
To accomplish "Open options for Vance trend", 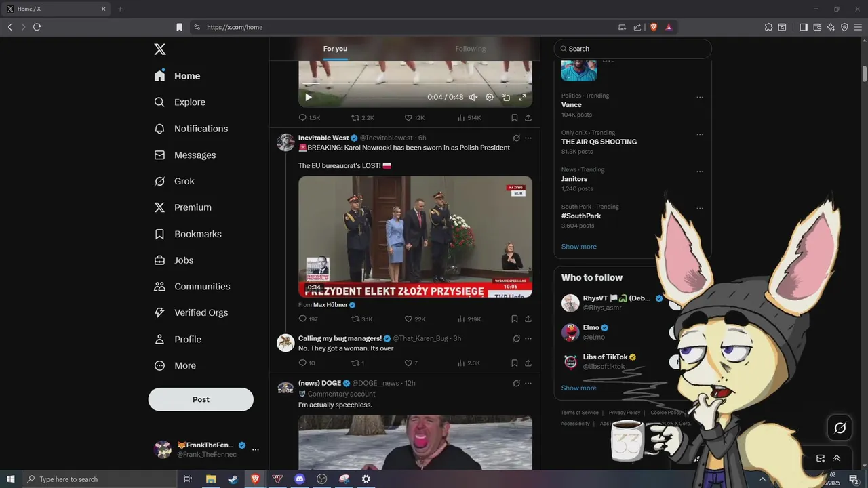I will click(x=700, y=97).
